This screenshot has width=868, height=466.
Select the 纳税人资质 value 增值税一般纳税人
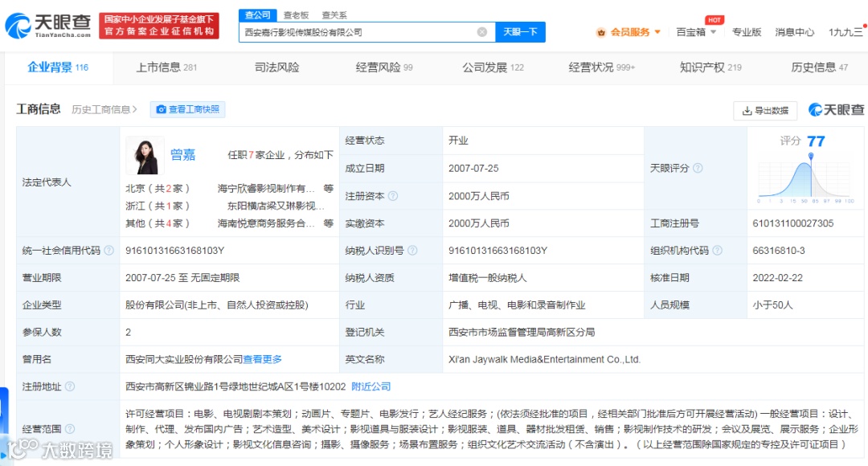(487, 277)
